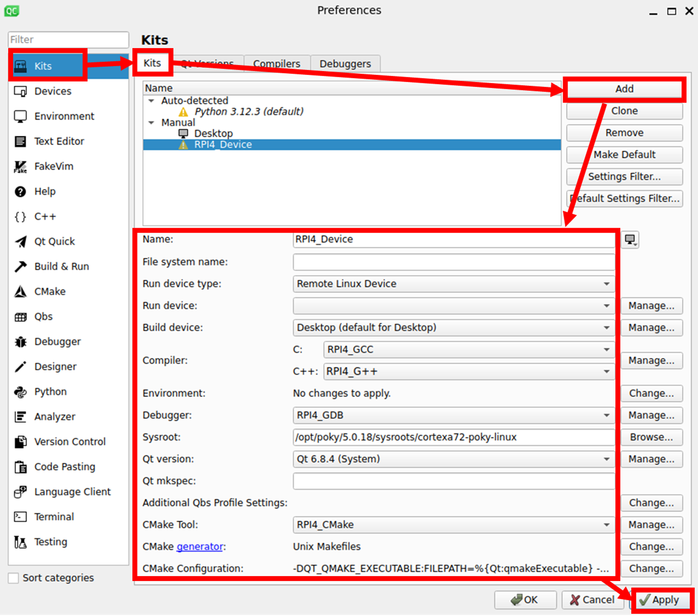Open the Debugger bug icon
698x616 pixels.
coord(20,342)
